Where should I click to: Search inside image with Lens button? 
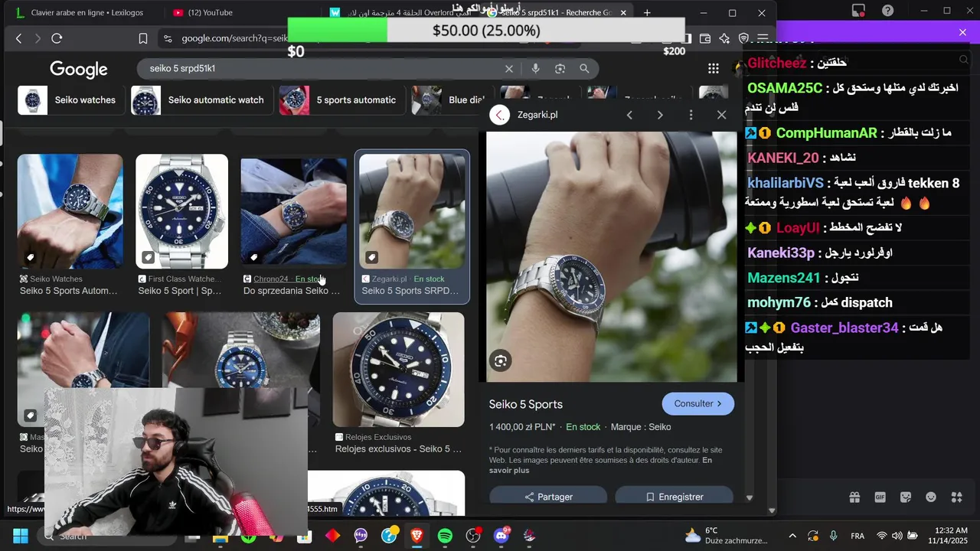501,360
